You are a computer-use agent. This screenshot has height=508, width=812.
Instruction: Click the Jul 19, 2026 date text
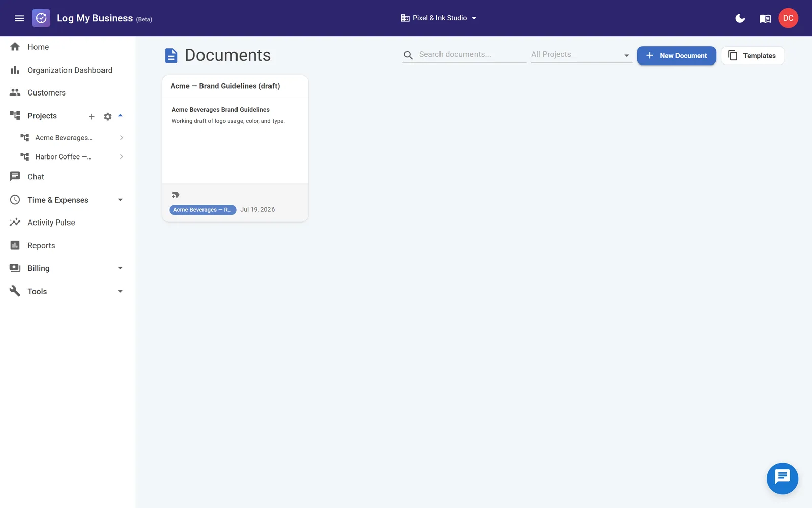257,210
